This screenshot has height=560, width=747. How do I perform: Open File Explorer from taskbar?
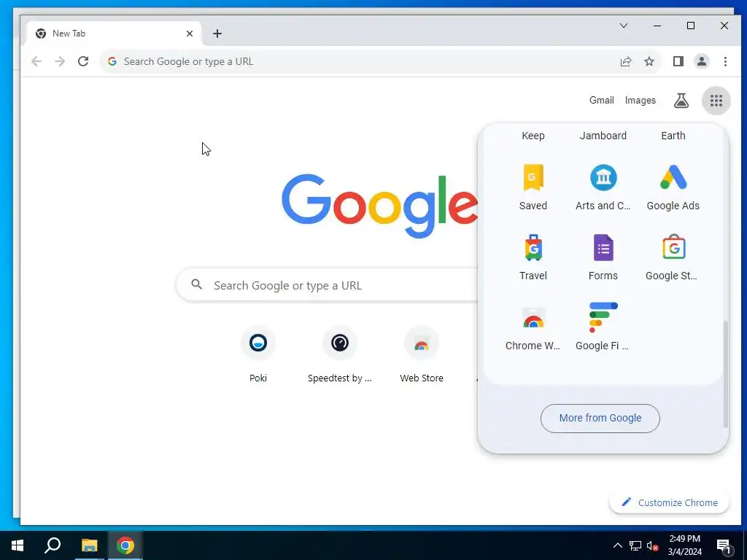89,545
